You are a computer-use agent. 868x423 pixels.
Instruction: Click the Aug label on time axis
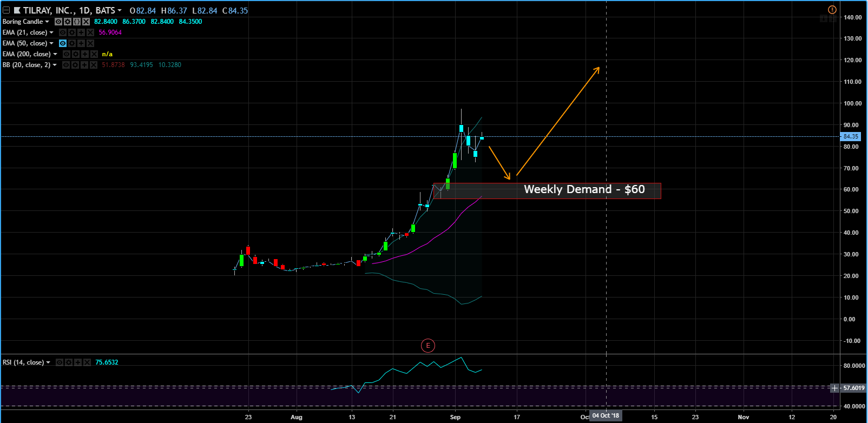pyautogui.click(x=296, y=417)
